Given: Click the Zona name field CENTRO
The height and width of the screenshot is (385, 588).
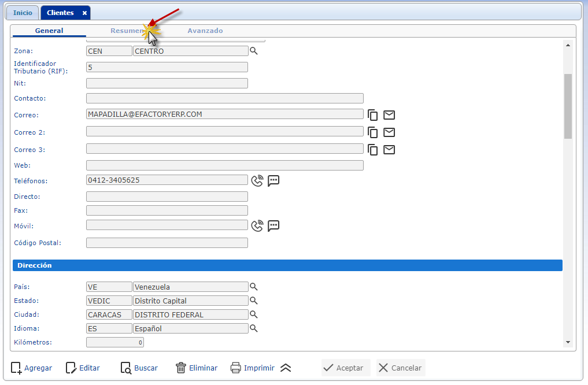Looking at the screenshot, I should [190, 51].
